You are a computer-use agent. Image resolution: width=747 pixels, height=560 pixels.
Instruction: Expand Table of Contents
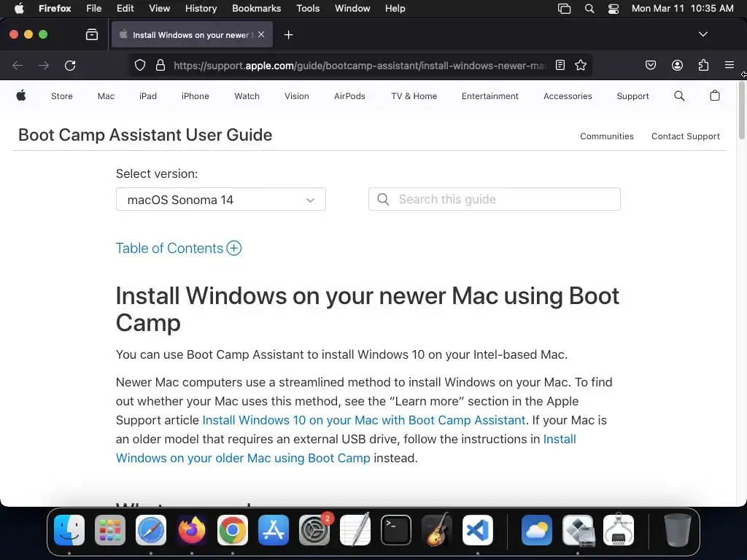coord(179,248)
